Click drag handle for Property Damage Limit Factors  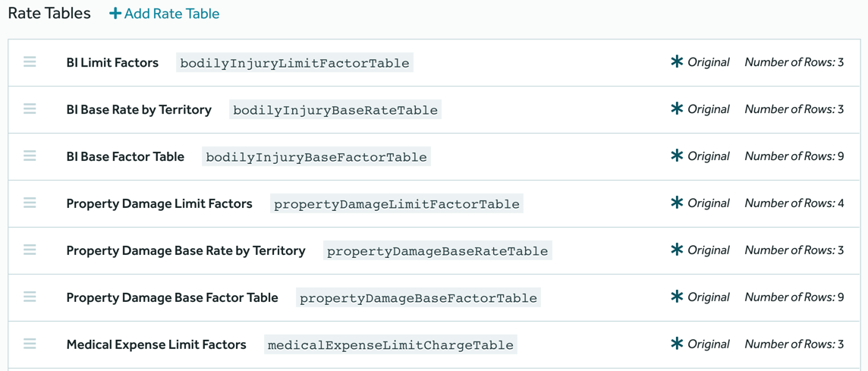pos(30,203)
